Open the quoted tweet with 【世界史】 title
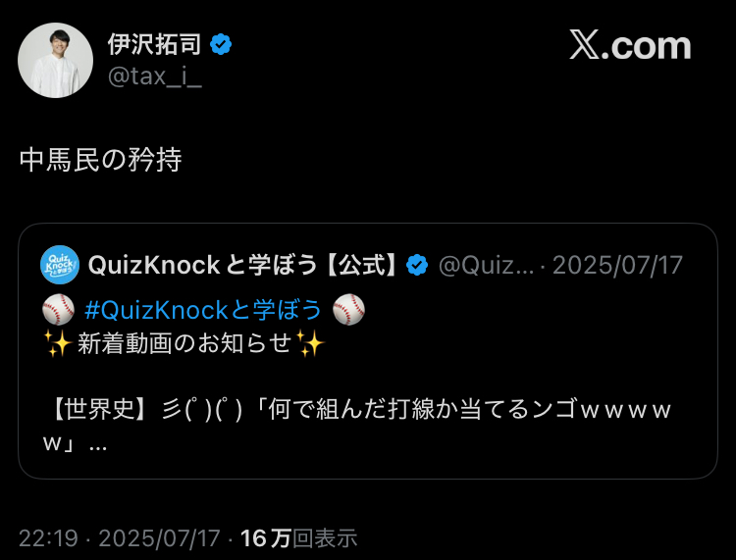This screenshot has height=560, width=736. click(x=368, y=351)
